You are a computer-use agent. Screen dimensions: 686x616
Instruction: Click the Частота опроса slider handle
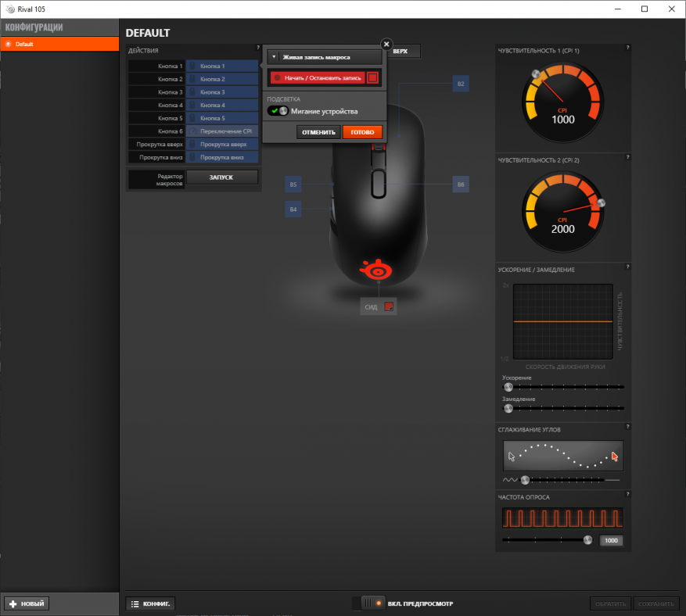pos(587,540)
